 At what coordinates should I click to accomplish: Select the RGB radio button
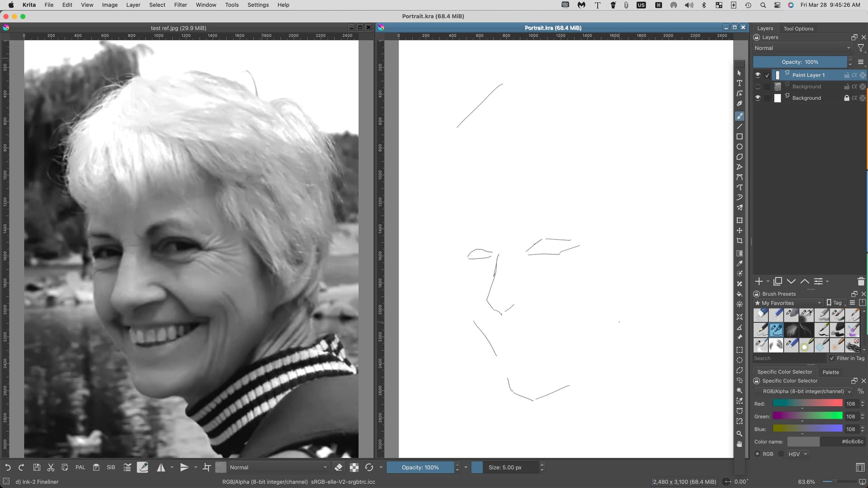pos(757,454)
